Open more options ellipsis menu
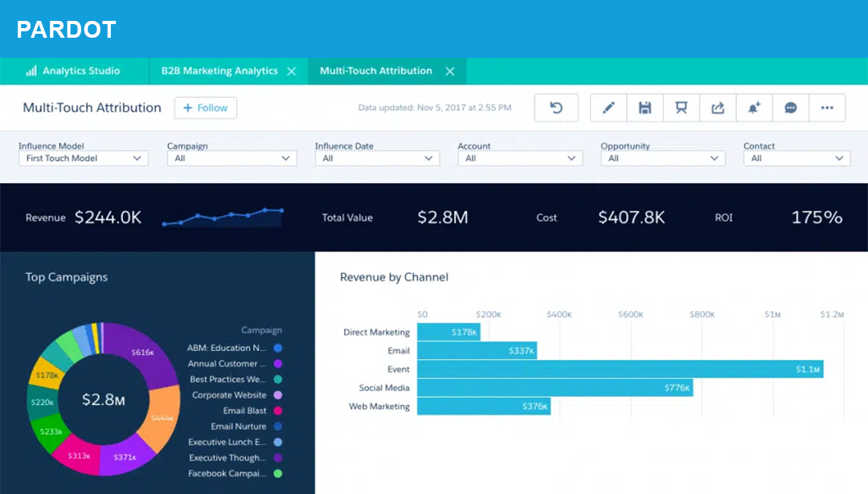868x494 pixels. tap(827, 108)
